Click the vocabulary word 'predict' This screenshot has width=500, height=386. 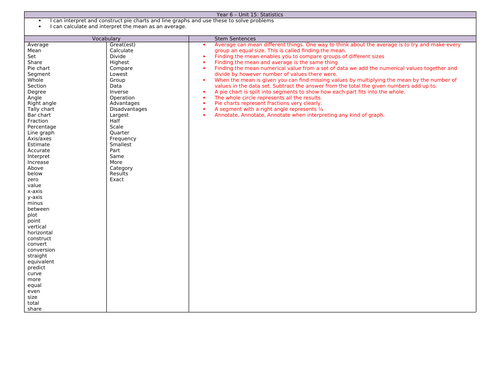point(36,268)
